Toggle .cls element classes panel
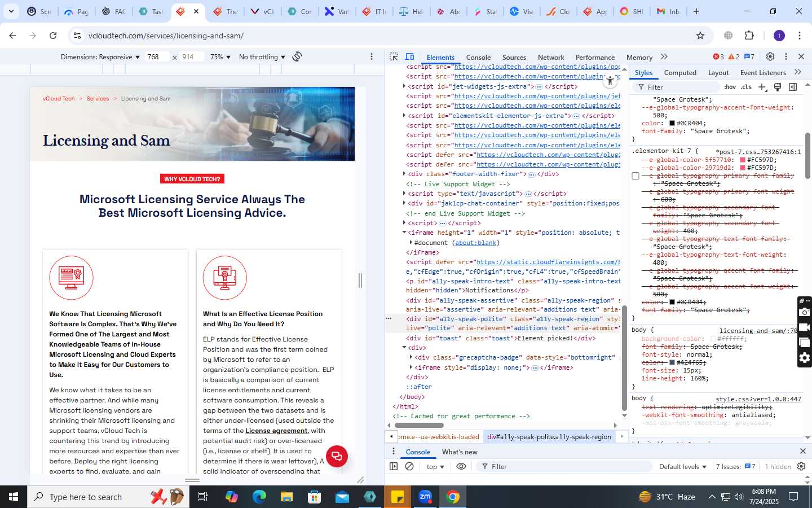812x508 pixels. pos(746,87)
